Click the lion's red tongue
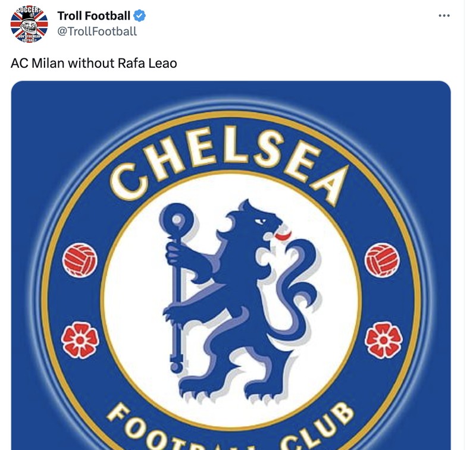Screen dimensions: 476x450 pyautogui.click(x=281, y=237)
